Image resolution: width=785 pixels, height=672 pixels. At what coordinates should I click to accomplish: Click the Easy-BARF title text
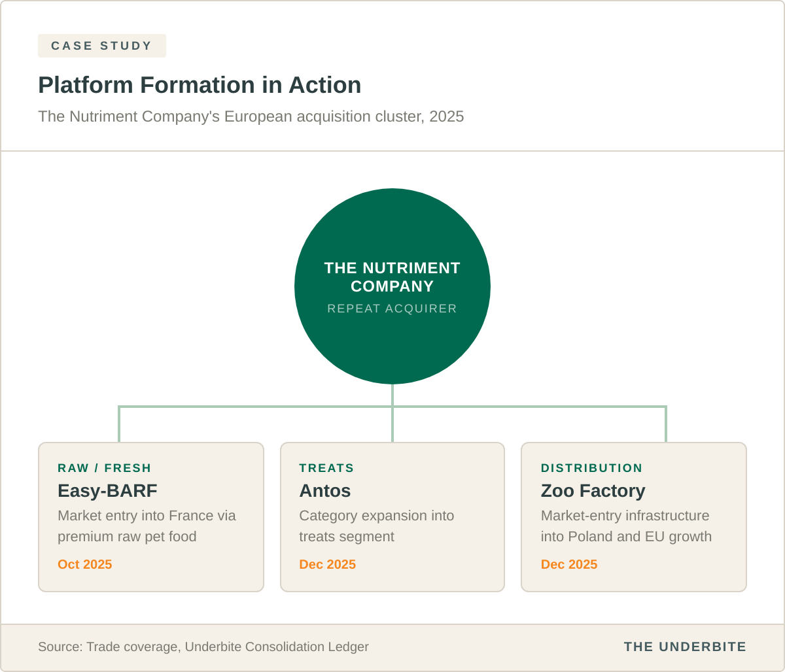(107, 490)
